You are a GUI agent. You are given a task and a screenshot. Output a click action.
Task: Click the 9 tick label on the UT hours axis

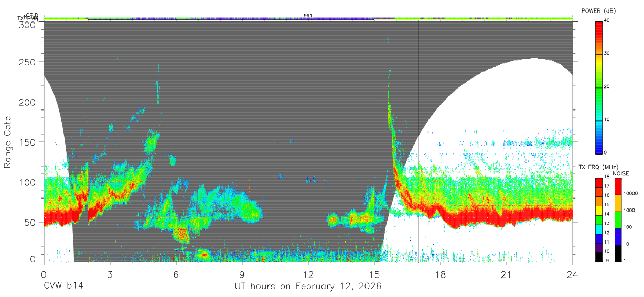click(242, 274)
